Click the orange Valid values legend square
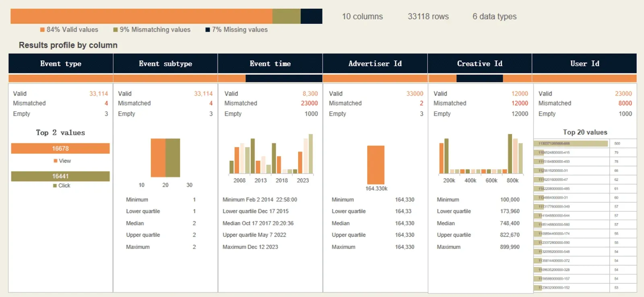 pyautogui.click(x=42, y=30)
